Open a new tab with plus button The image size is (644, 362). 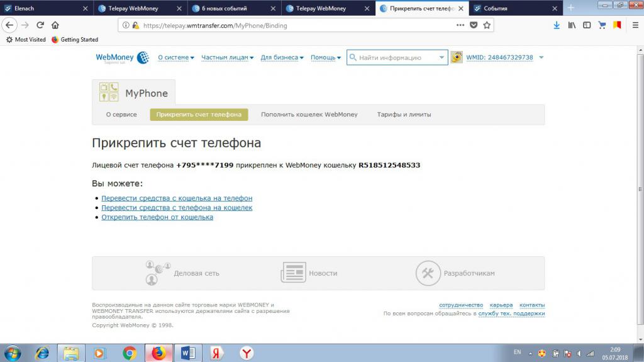pos(570,8)
